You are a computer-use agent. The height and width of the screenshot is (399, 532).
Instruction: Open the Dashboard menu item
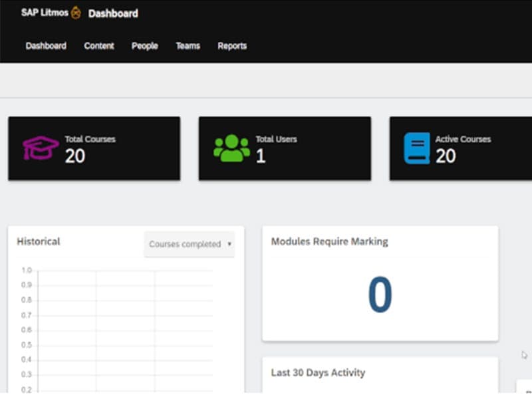(46, 46)
